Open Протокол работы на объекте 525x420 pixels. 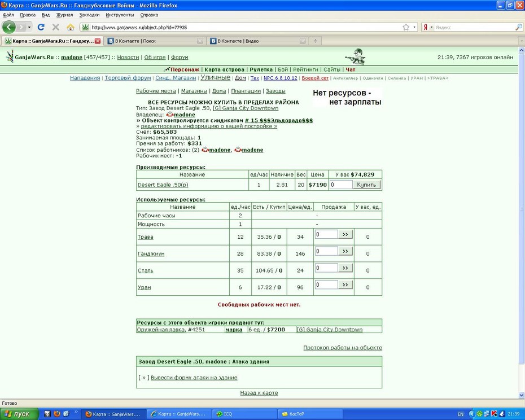coord(343,348)
